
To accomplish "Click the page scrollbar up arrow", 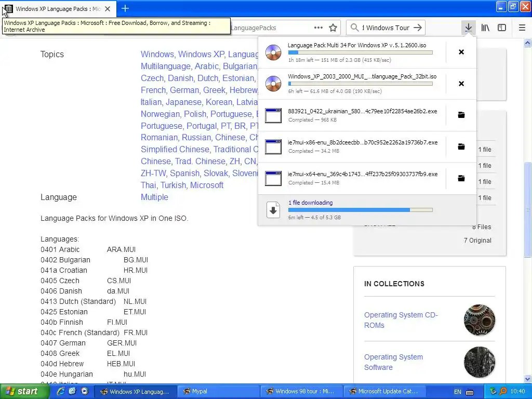I will [528, 43].
